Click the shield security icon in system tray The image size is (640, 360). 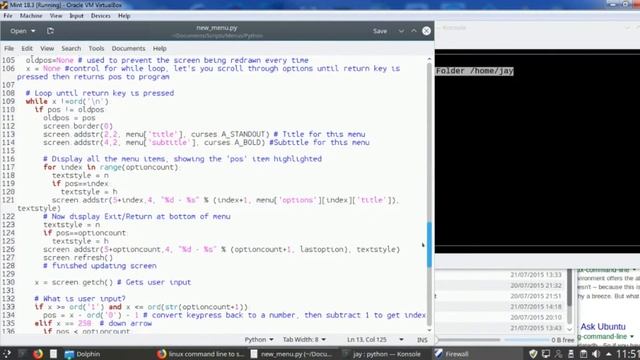coord(533,354)
